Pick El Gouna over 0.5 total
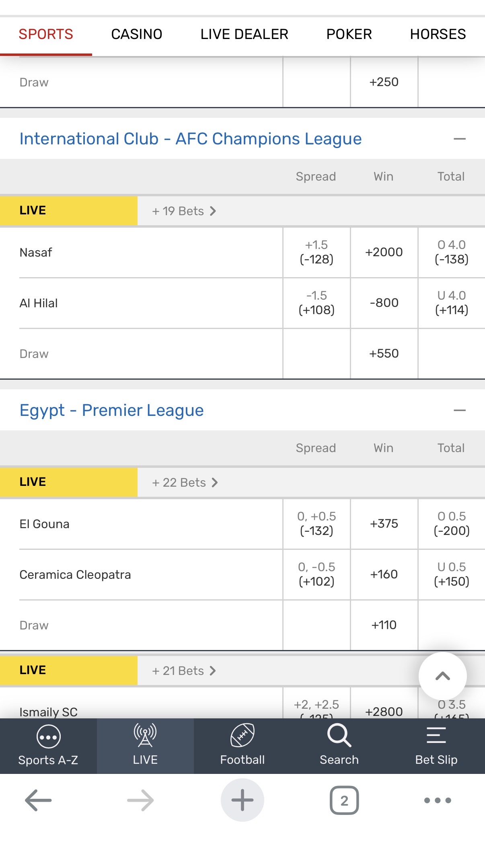 coord(451,524)
